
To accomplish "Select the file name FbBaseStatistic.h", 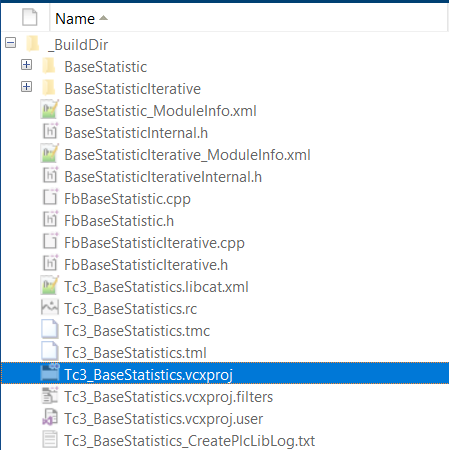I will [119, 221].
